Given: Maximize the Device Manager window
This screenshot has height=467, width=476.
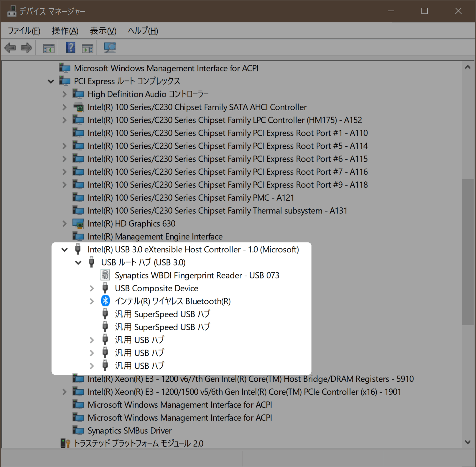Looking at the screenshot, I should coord(425,11).
